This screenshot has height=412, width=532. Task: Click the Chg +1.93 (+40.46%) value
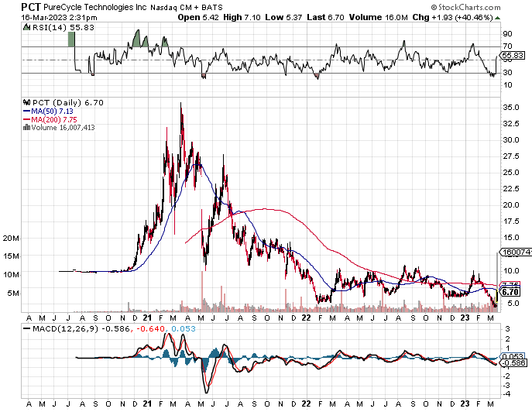(452, 17)
